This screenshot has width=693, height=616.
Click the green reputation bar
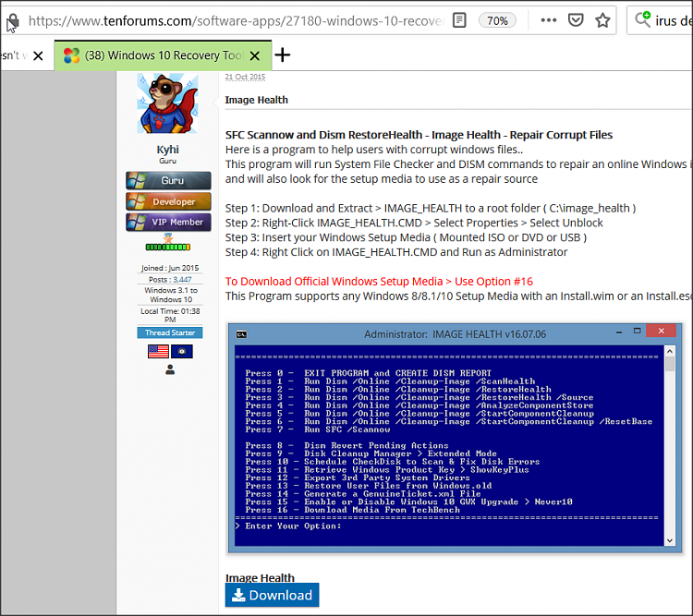click(x=168, y=247)
